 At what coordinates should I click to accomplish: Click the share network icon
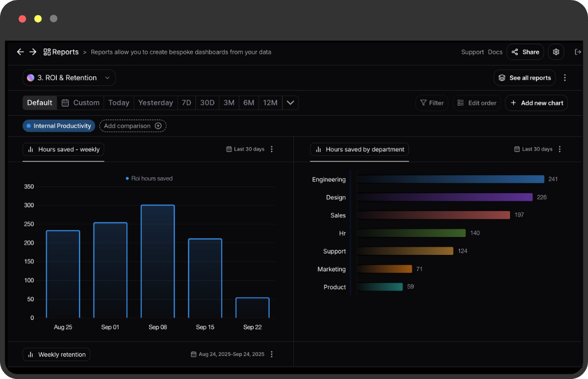(515, 51)
